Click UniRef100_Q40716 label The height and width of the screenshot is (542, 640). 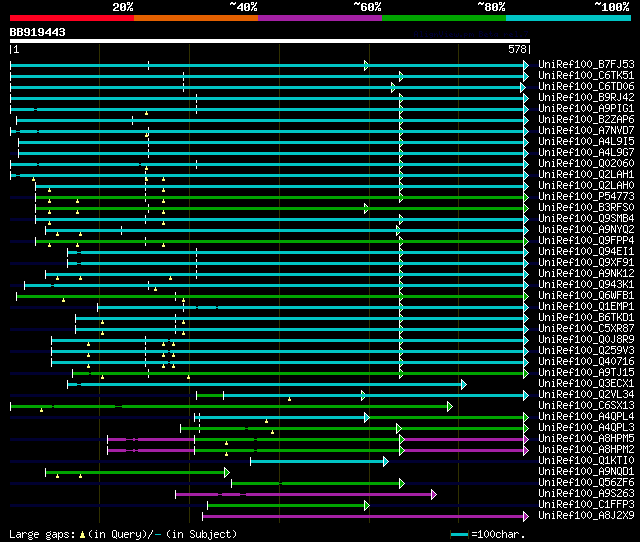[586, 362]
